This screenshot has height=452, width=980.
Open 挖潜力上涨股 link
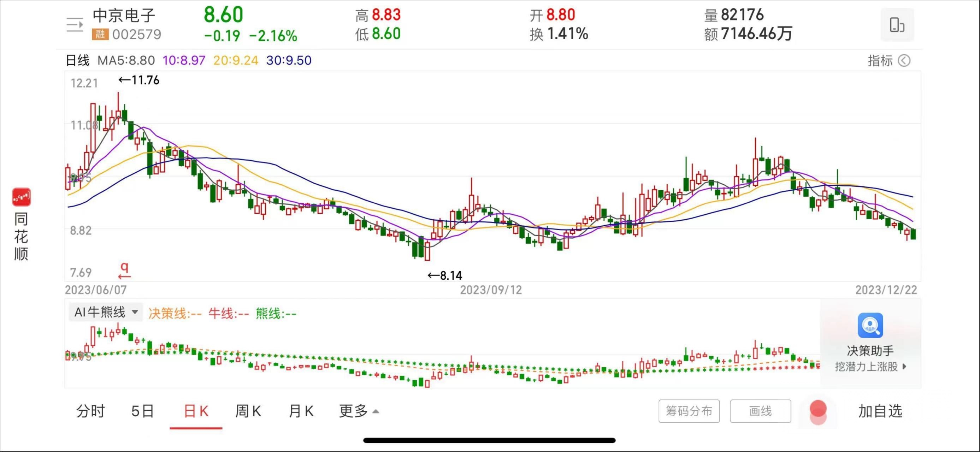click(x=870, y=367)
